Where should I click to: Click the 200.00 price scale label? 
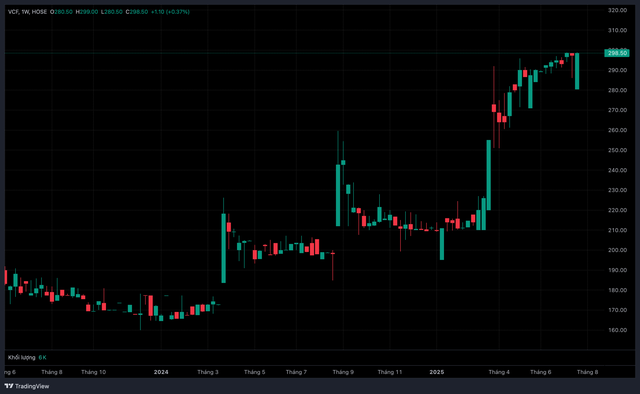[x=617, y=250]
